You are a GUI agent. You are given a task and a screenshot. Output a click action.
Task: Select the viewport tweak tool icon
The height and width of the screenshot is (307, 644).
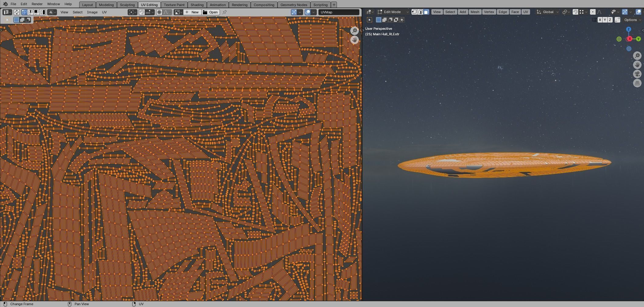pos(370,20)
